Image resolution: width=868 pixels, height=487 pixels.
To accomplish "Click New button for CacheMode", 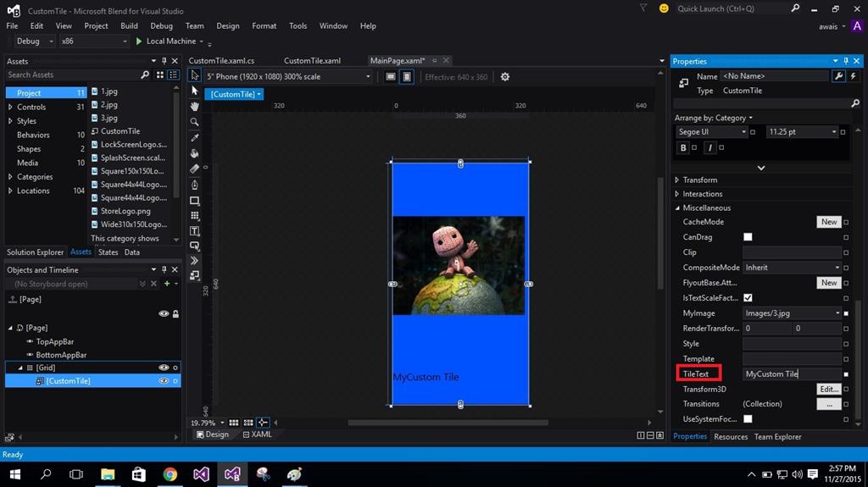I will (829, 221).
